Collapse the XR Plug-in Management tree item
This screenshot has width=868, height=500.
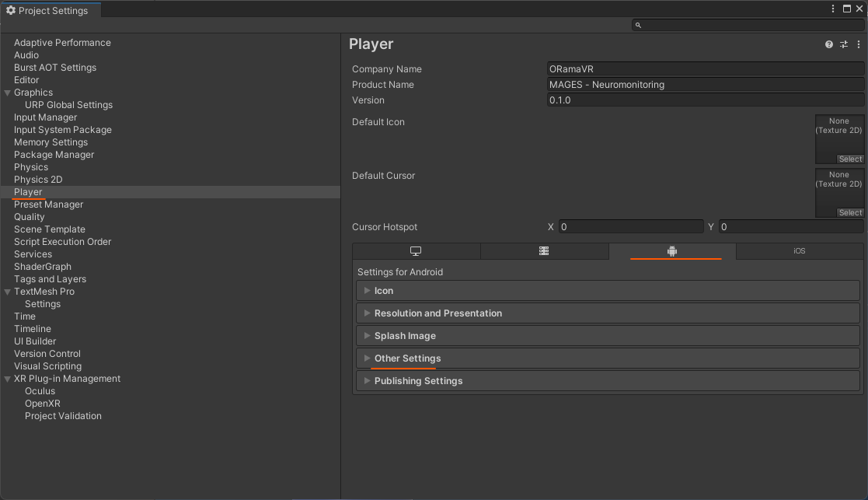(7, 379)
